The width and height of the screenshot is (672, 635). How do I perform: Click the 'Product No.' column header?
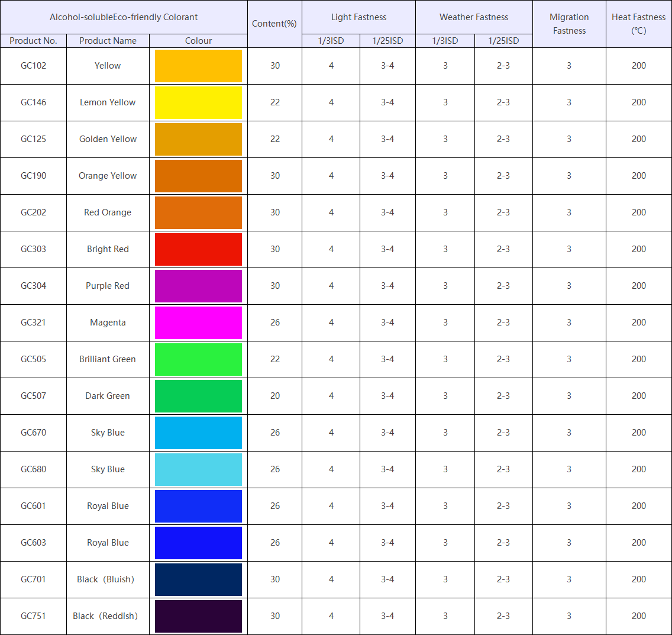pyautogui.click(x=33, y=41)
